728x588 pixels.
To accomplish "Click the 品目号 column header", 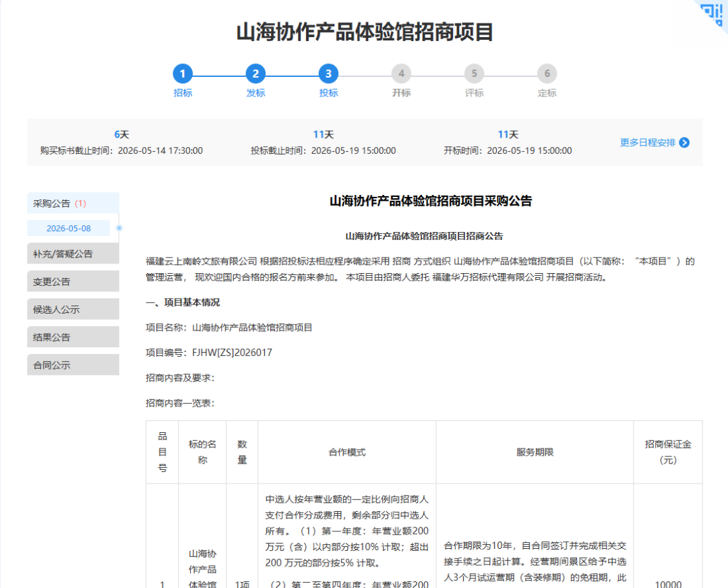I will [x=162, y=452].
